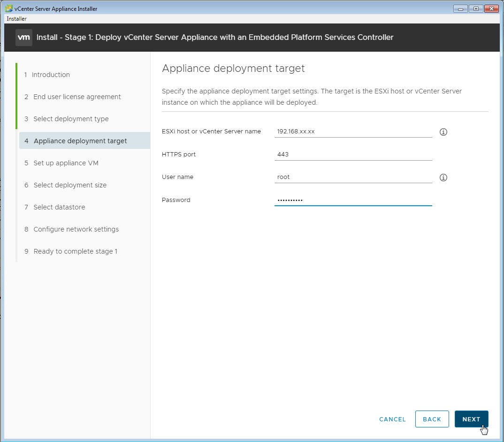504x442 pixels.
Task: Click the User name input field
Action: pyautogui.click(x=353, y=177)
